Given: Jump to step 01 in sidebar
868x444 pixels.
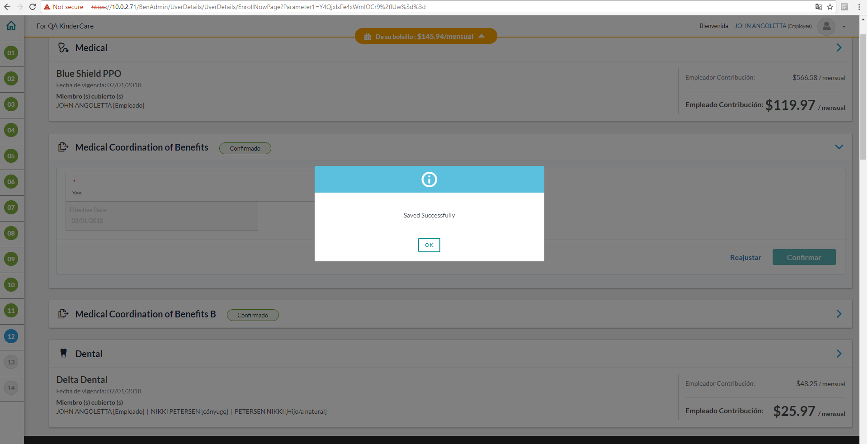Looking at the screenshot, I should coord(11,53).
